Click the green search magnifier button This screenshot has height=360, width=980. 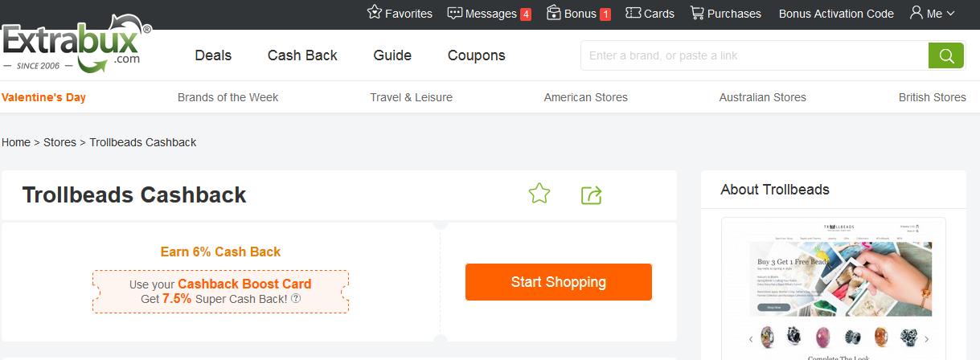pyautogui.click(x=946, y=55)
